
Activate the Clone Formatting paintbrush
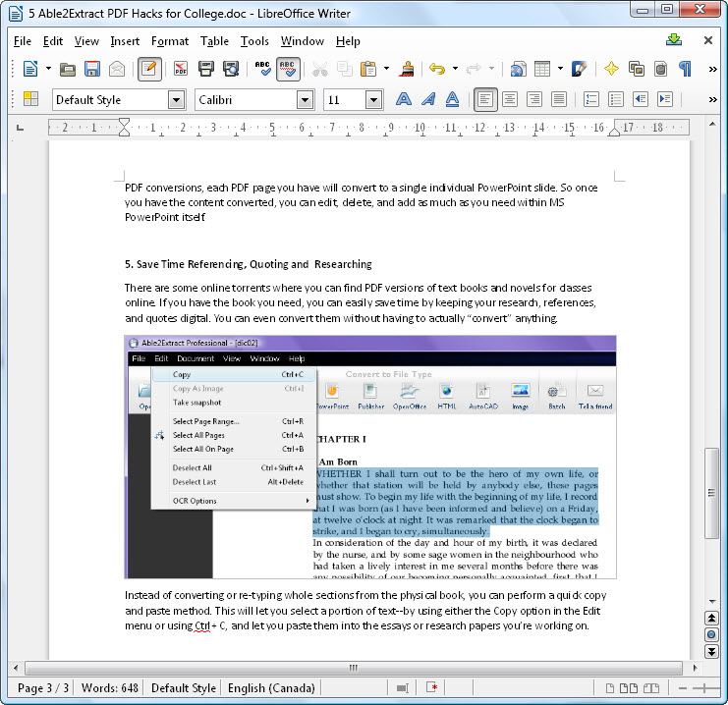pyautogui.click(x=407, y=69)
